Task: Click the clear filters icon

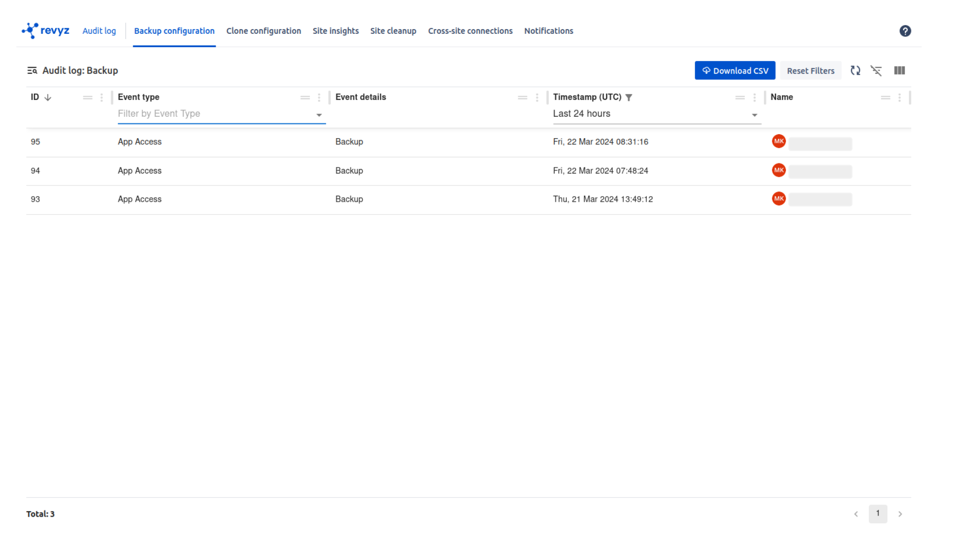Action: (876, 71)
